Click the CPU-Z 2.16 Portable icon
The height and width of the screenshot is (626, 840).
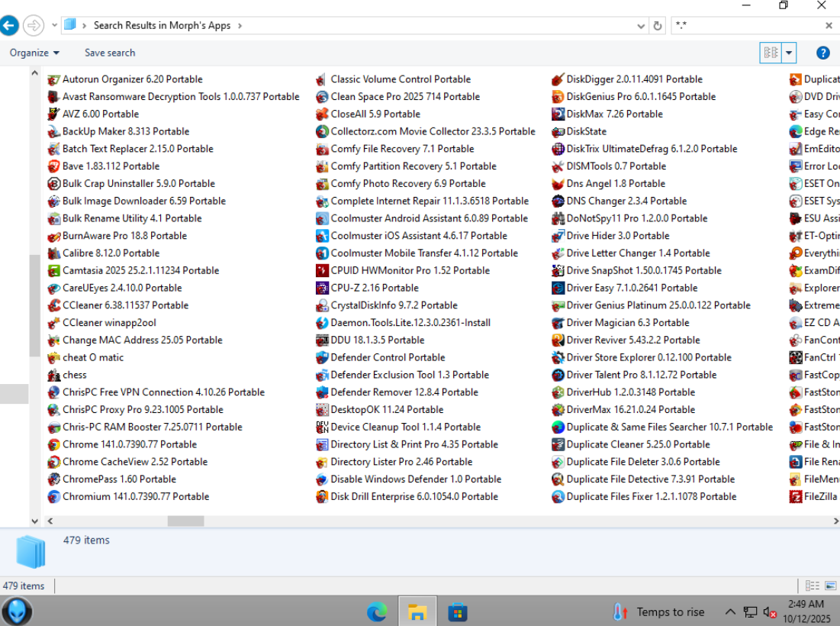pos(322,288)
